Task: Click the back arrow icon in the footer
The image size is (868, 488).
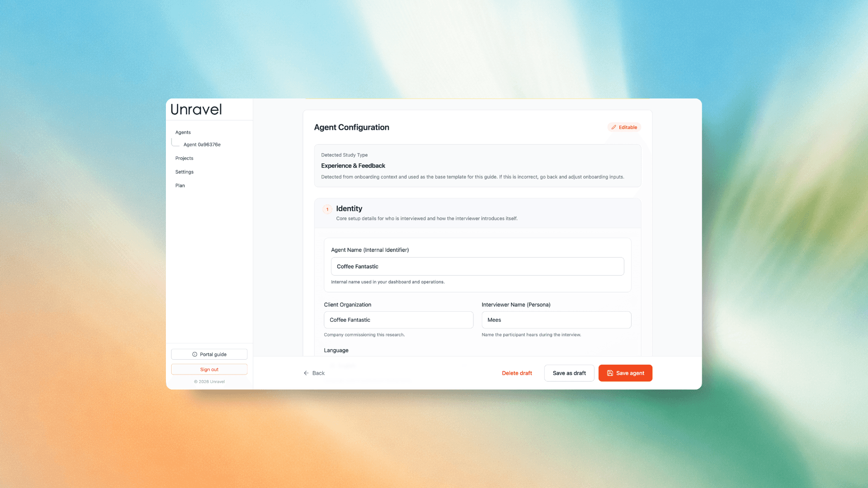Action: (x=307, y=373)
